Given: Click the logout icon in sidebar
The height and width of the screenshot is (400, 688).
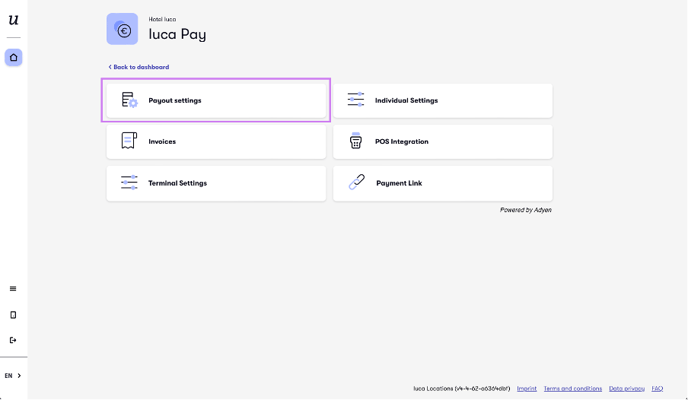Looking at the screenshot, I should 13,340.
